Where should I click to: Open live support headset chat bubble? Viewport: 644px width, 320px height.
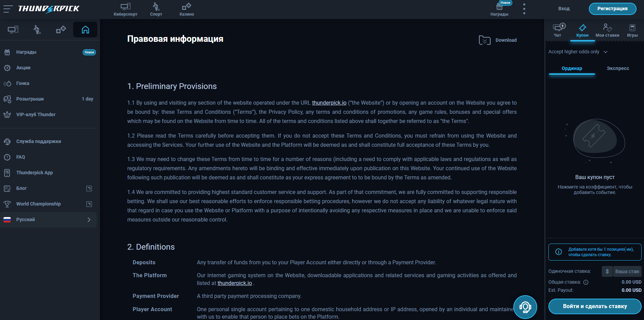click(525, 307)
